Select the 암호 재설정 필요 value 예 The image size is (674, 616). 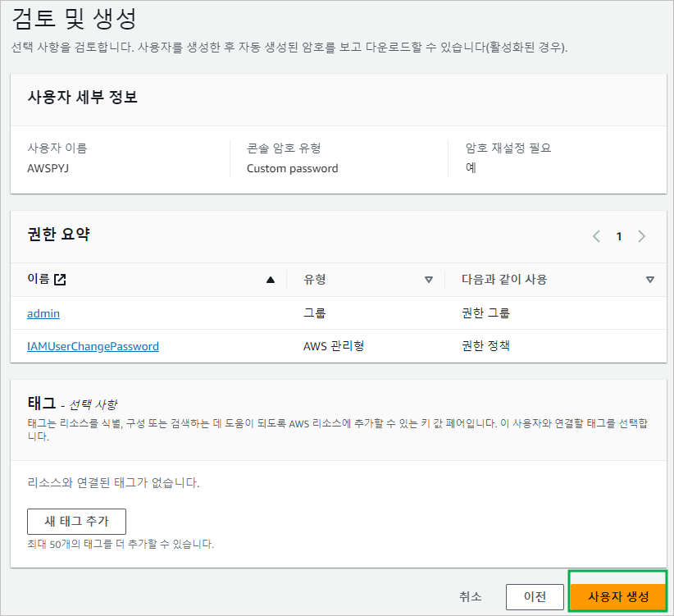[471, 168]
